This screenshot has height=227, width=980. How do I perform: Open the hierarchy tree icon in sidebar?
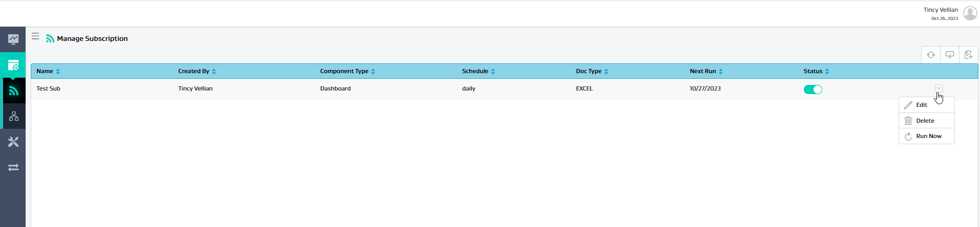coord(13,117)
